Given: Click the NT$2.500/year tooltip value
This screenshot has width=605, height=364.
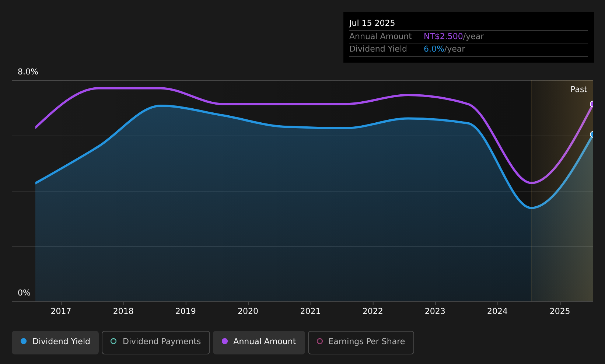Looking at the screenshot, I should [x=454, y=36].
